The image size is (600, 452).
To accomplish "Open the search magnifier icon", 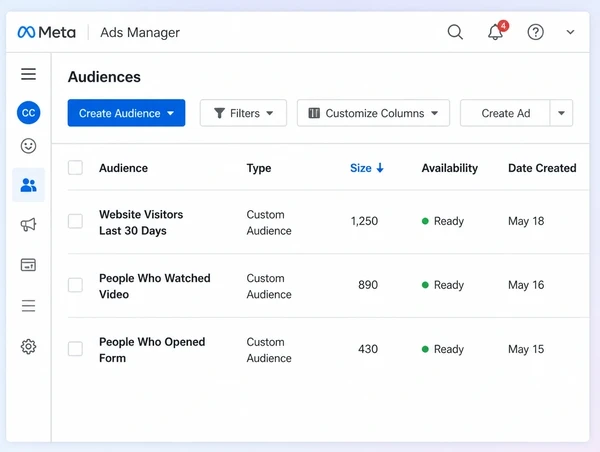I will point(455,32).
